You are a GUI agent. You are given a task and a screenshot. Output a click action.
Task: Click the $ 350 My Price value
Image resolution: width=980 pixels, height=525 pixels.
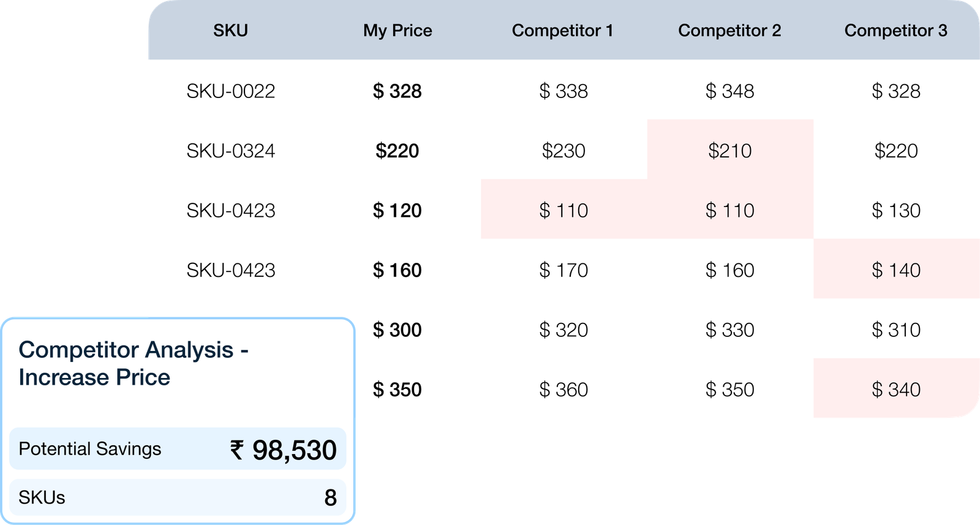(x=398, y=390)
